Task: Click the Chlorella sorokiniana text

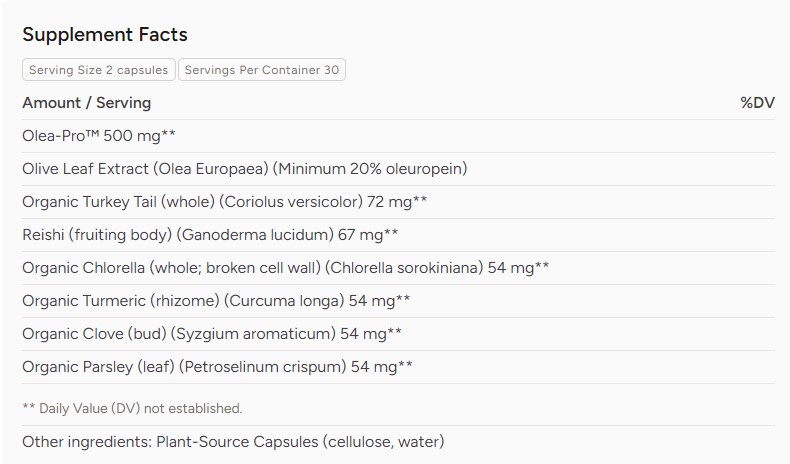Action: pos(404,268)
